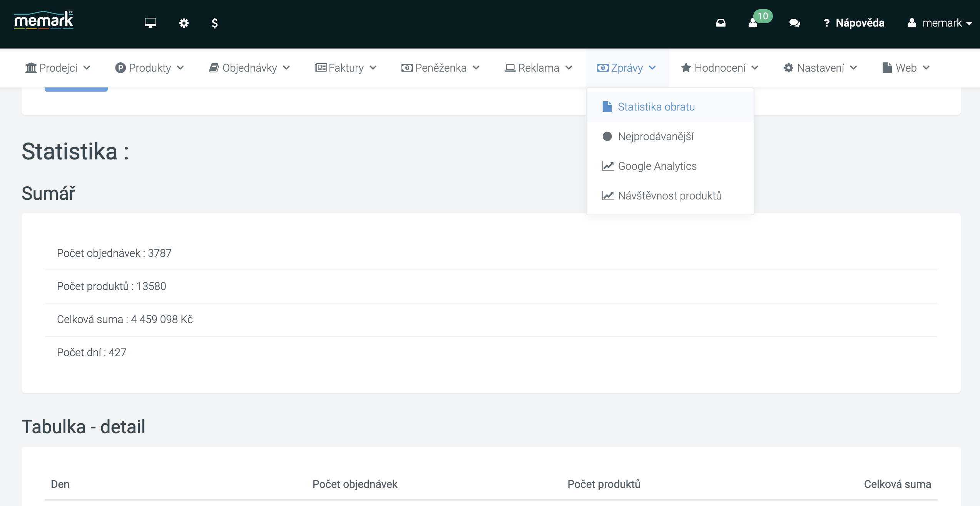Select Google Analytics menu entry
Image resolution: width=980 pixels, height=506 pixels.
point(670,166)
